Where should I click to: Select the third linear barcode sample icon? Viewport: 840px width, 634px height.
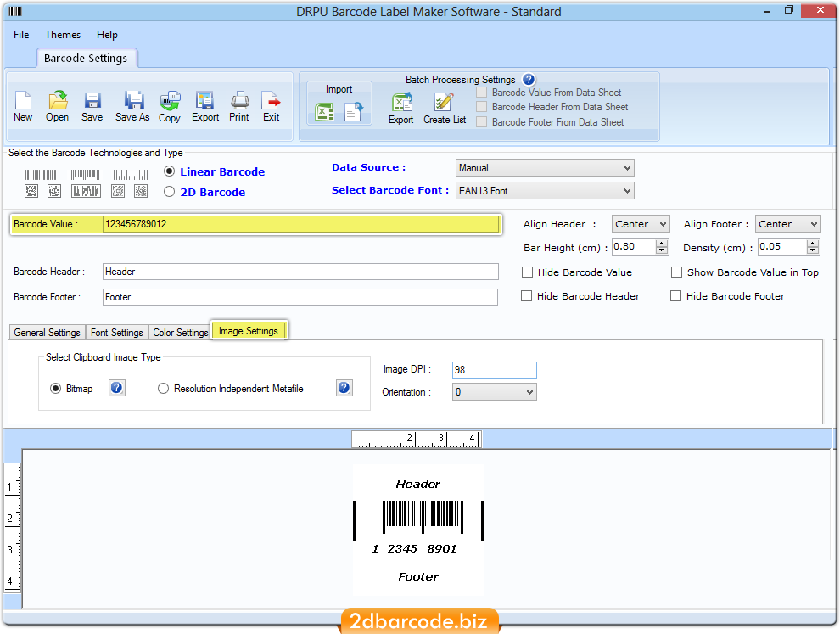pos(130,175)
